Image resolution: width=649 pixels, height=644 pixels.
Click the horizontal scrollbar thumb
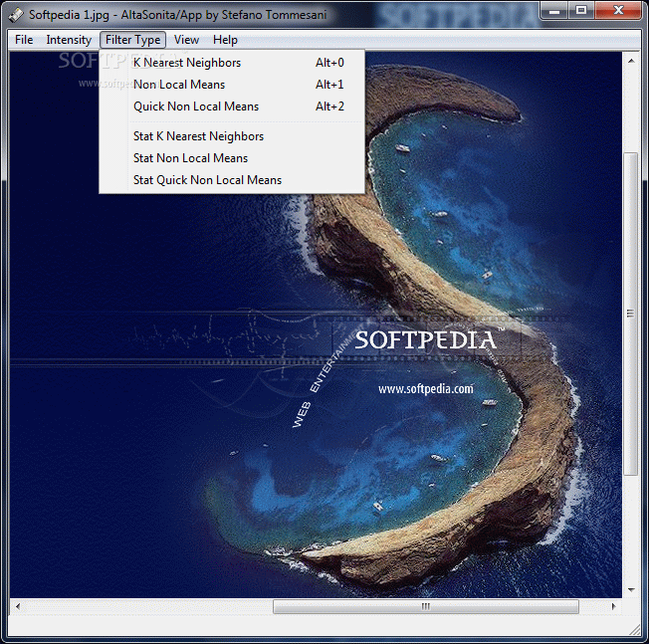tap(426, 607)
